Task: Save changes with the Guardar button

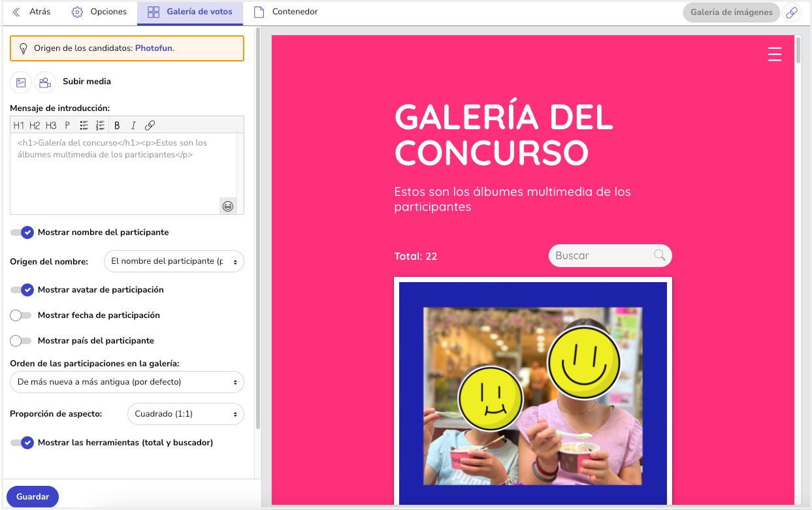Action: [x=33, y=497]
